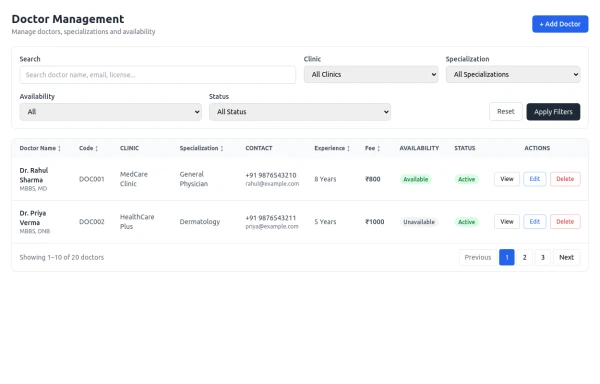Delete Dr. Rahul Sharma's record
The image size is (600, 384).
pyautogui.click(x=565, y=179)
